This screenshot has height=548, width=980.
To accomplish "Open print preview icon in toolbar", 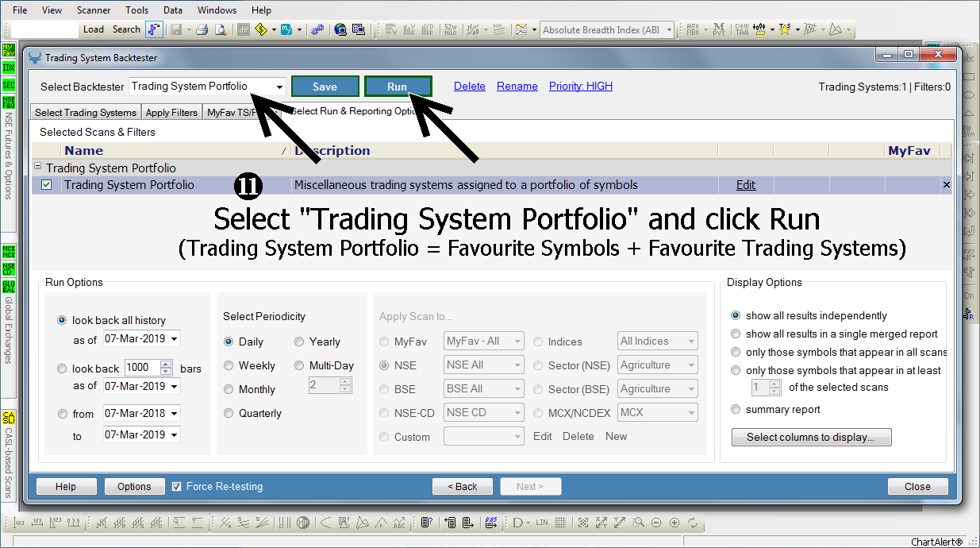I will [x=221, y=29].
